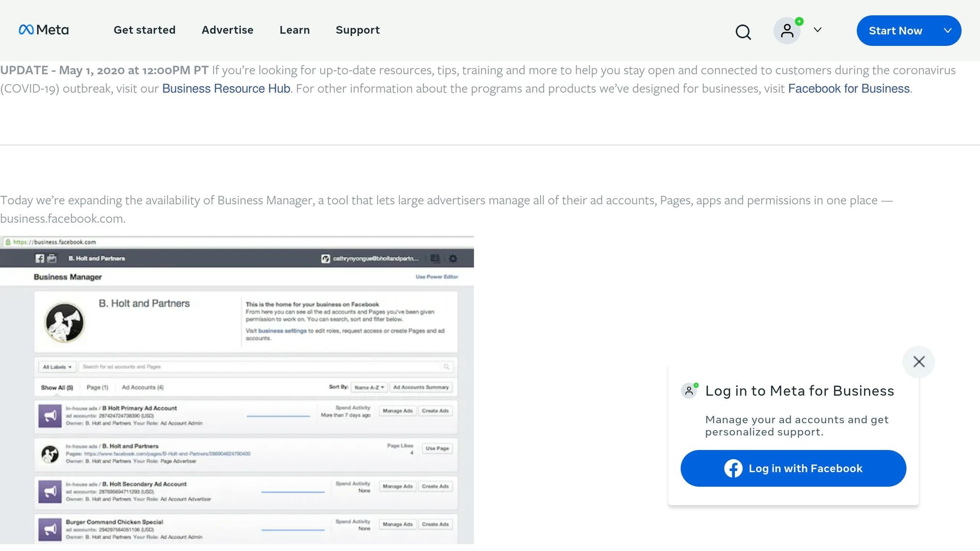
Task: Click the account icon beside cathrynyongue email
Action: click(325, 259)
